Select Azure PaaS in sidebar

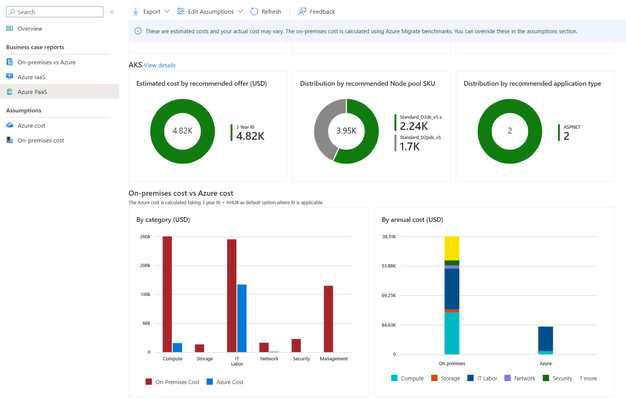(32, 92)
